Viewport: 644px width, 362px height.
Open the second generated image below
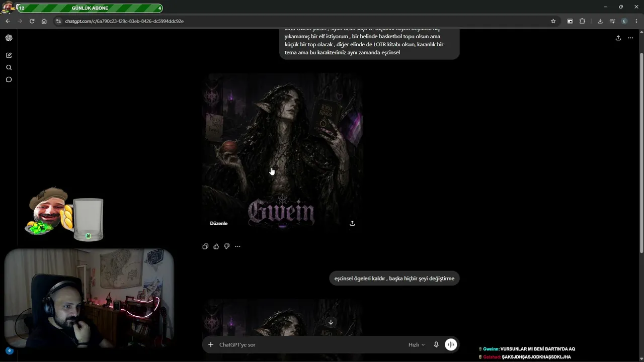[282, 318]
